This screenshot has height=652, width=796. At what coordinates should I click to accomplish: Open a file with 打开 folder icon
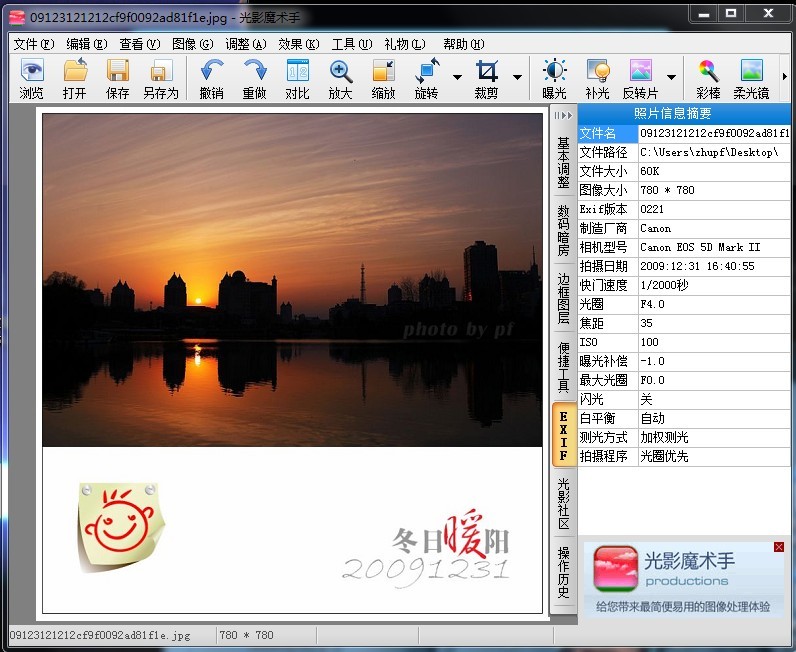click(x=75, y=70)
